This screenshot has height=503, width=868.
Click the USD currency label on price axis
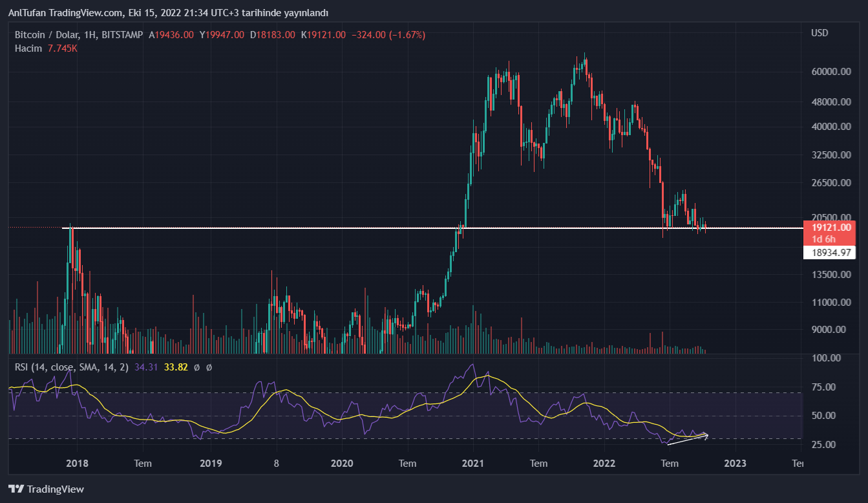pos(819,33)
